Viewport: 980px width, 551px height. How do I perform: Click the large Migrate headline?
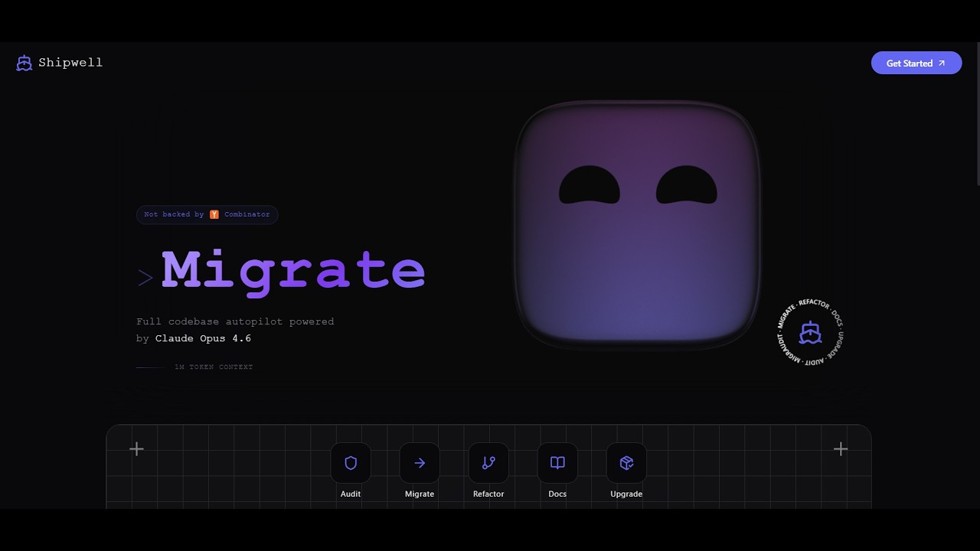(293, 271)
